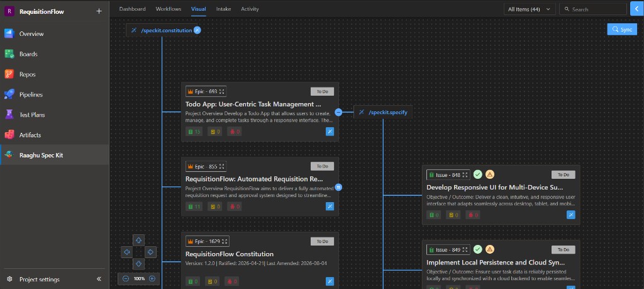Click To Do status on Epic 855
Image resolution: width=644 pixels, height=289 pixels.
tap(322, 166)
